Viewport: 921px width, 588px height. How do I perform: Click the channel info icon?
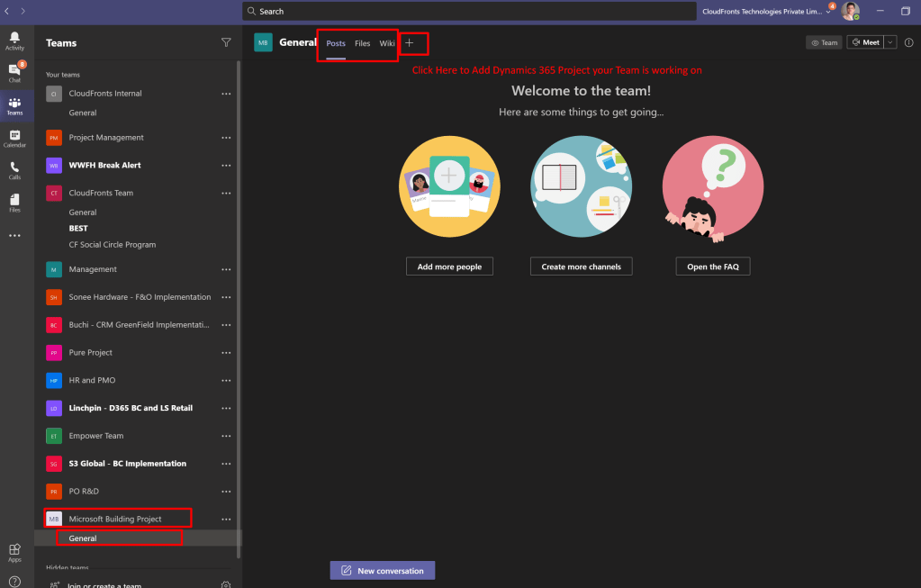(908, 42)
